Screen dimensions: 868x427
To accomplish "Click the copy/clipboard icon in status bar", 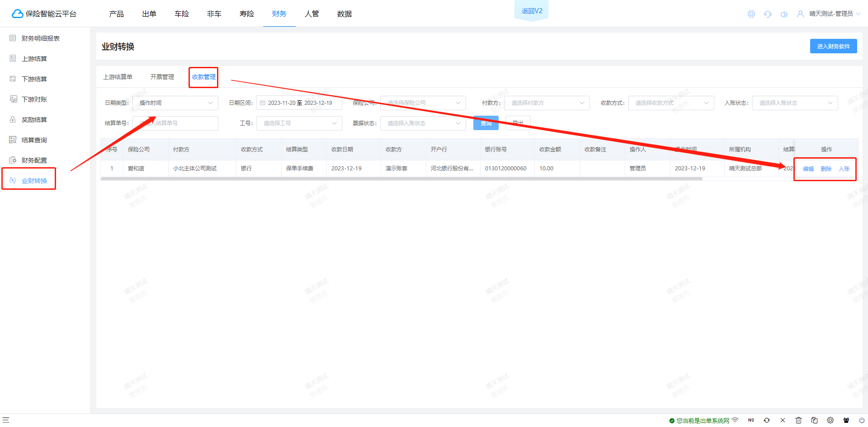I will coord(814,420).
